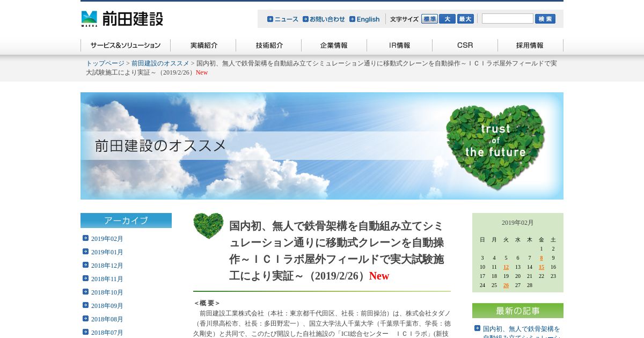The height and width of the screenshot is (338, 644).
Task: Click bullet icon next to 2018年07月
Action: (x=85, y=332)
